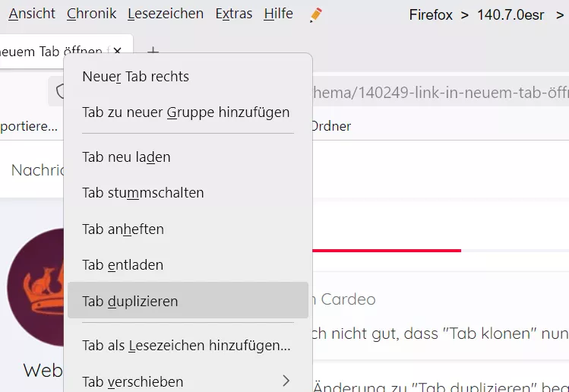Open the Lesezeichen menu
The width and height of the screenshot is (569, 392).
[166, 14]
